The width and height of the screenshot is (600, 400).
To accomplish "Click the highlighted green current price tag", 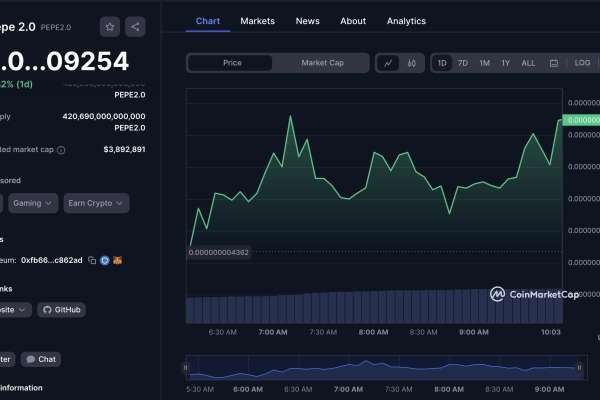I will click(x=581, y=120).
